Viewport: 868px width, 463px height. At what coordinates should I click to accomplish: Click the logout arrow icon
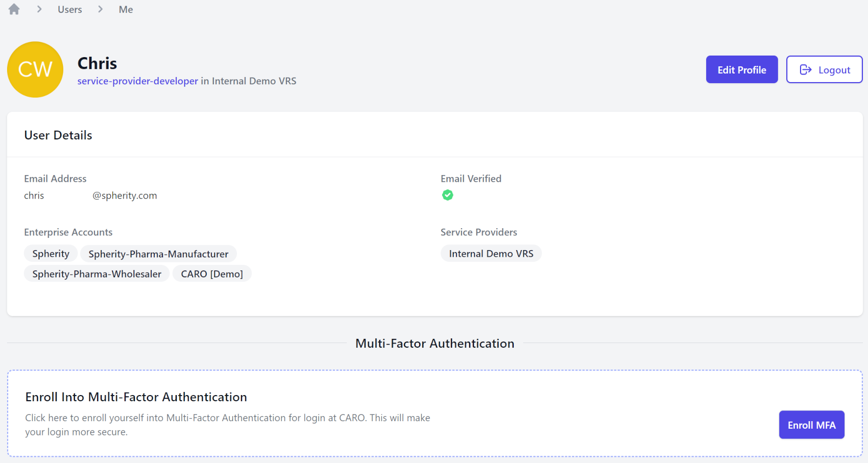(x=806, y=69)
